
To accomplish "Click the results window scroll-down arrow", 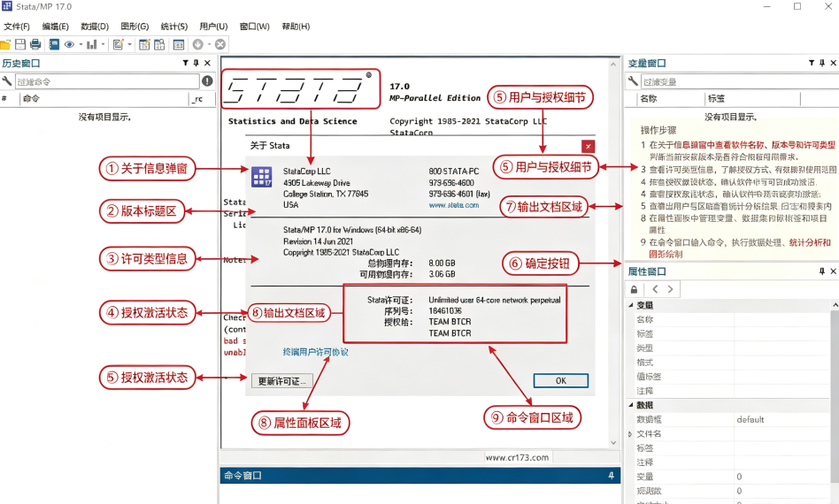I will (x=613, y=442).
